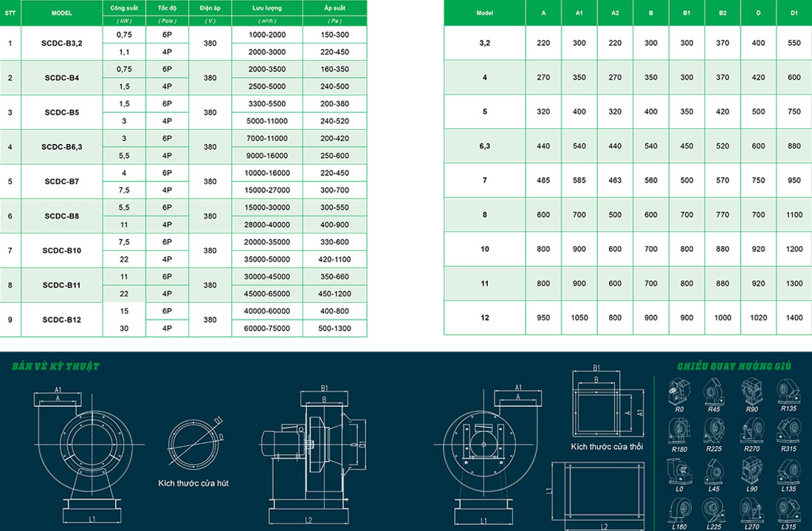Click the 'SCDC-B7' model cell
The image size is (812, 531).
[61, 182]
